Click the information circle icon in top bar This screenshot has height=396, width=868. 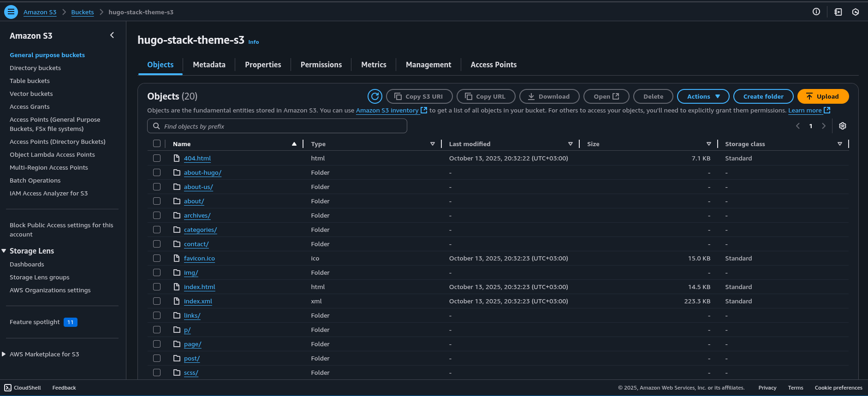pos(816,12)
